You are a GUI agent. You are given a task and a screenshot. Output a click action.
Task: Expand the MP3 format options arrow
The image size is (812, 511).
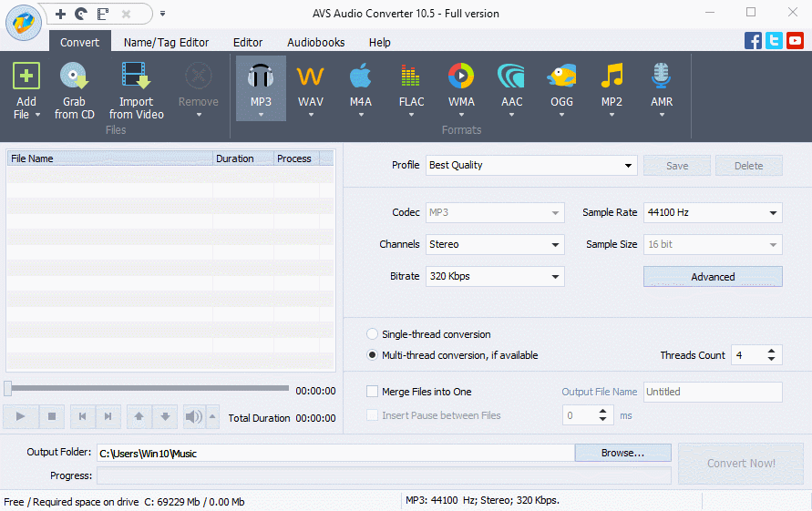point(261,115)
